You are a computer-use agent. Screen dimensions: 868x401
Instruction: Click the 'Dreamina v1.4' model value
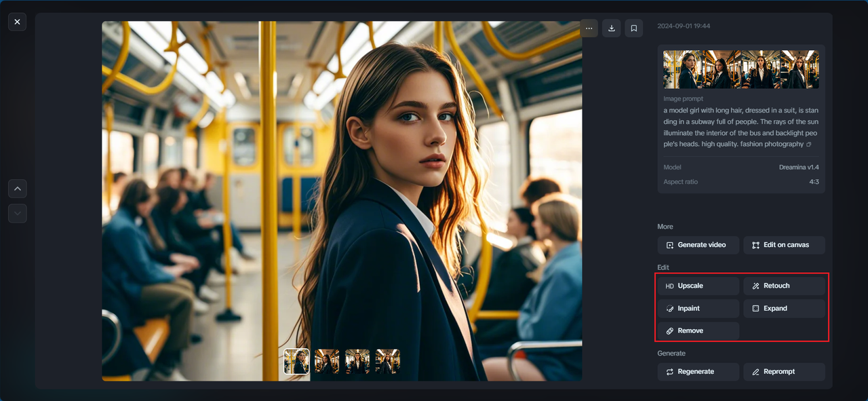(799, 167)
